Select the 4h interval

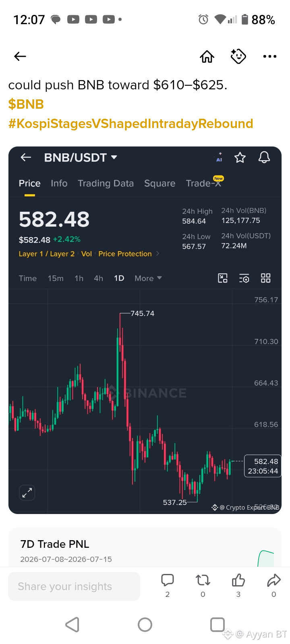[99, 279]
